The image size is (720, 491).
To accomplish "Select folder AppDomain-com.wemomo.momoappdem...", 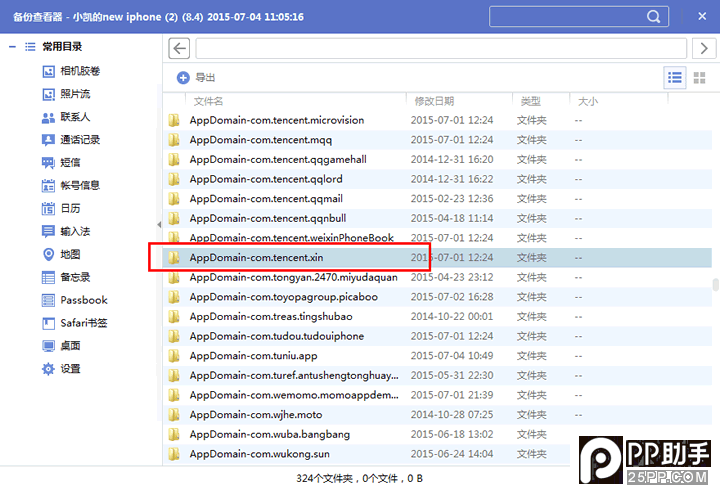I will [437, 395].
